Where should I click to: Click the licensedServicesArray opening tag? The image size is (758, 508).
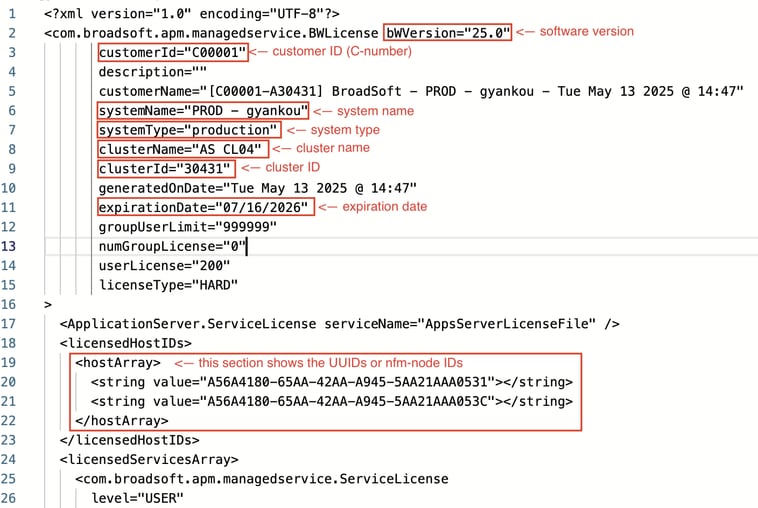click(149, 459)
